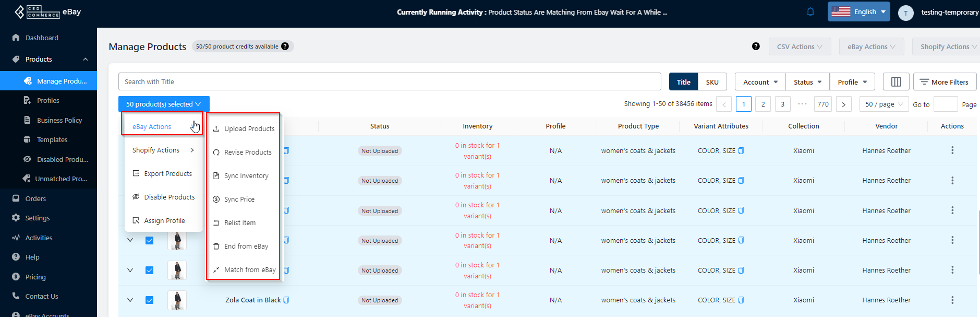Click the Pricing sidebar icon
Viewport: 980px width, 317px height.
click(x=16, y=277)
